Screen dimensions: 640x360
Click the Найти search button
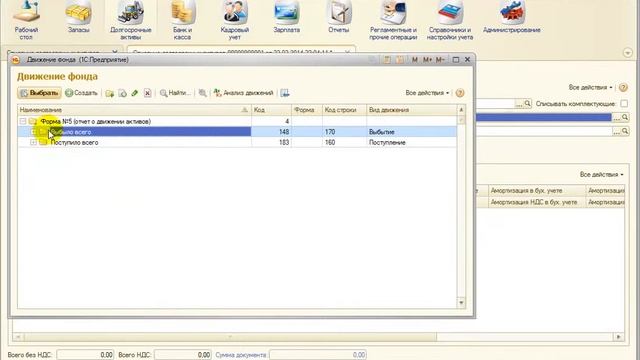(x=175, y=93)
